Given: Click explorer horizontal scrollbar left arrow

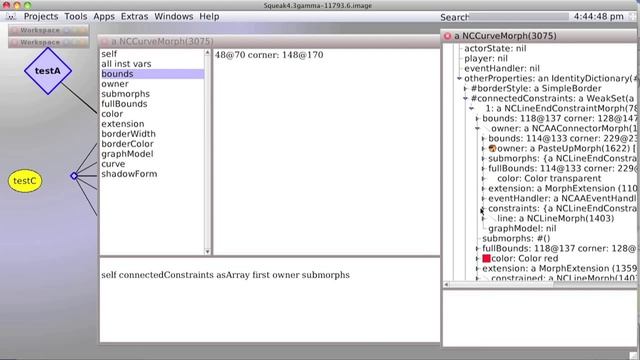Looking at the screenshot, I should pyautogui.click(x=446, y=284).
